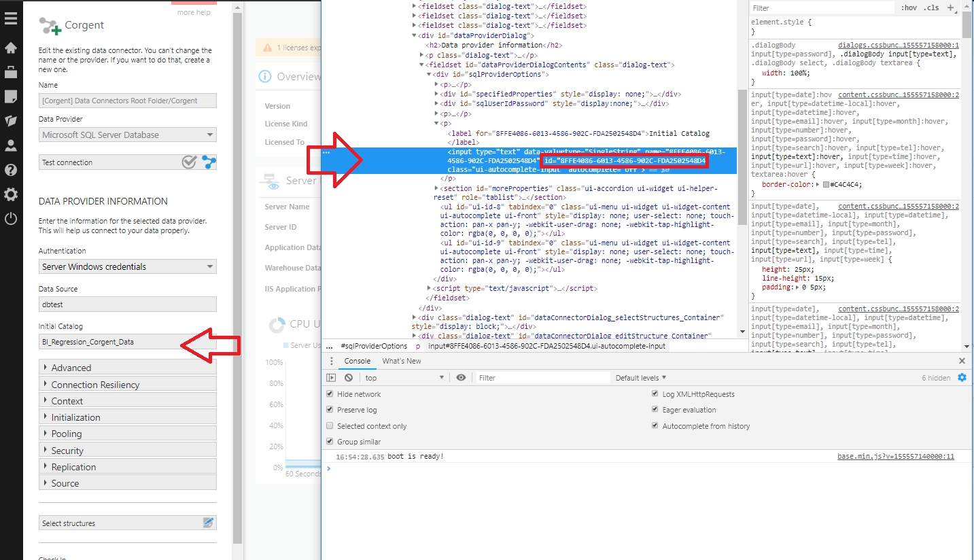Click the Corgent data connector logo icon

tap(50, 26)
